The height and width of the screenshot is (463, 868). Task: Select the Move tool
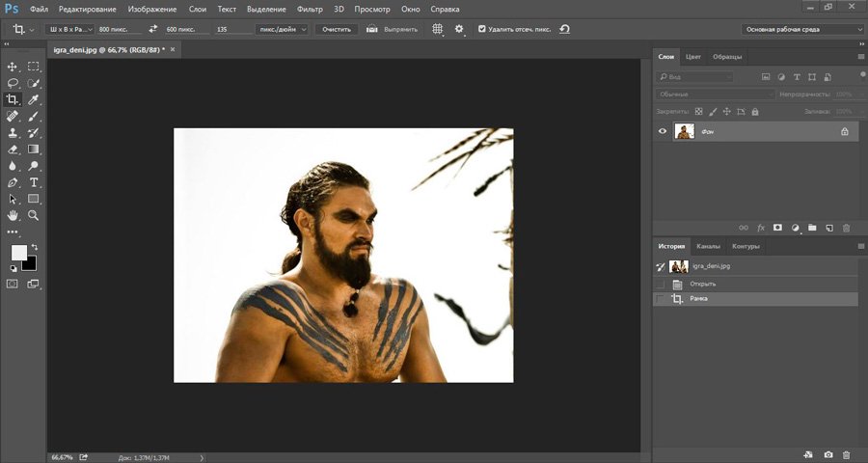[x=12, y=67]
